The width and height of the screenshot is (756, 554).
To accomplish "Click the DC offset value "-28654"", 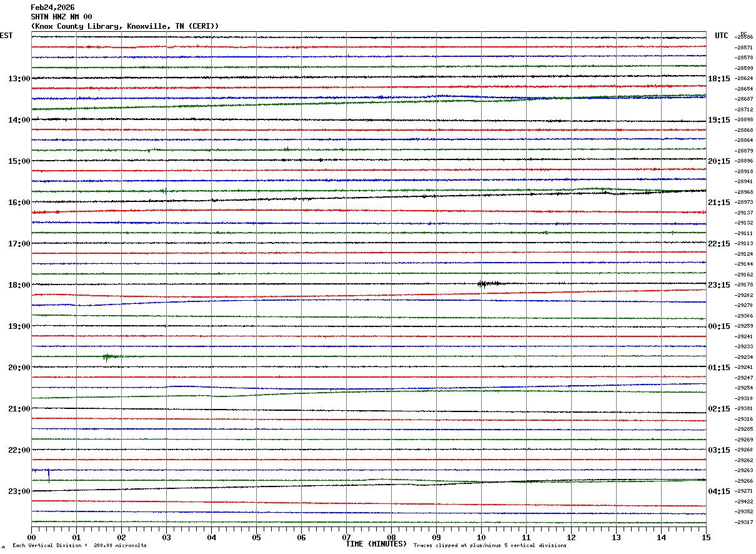I will (x=744, y=89).
